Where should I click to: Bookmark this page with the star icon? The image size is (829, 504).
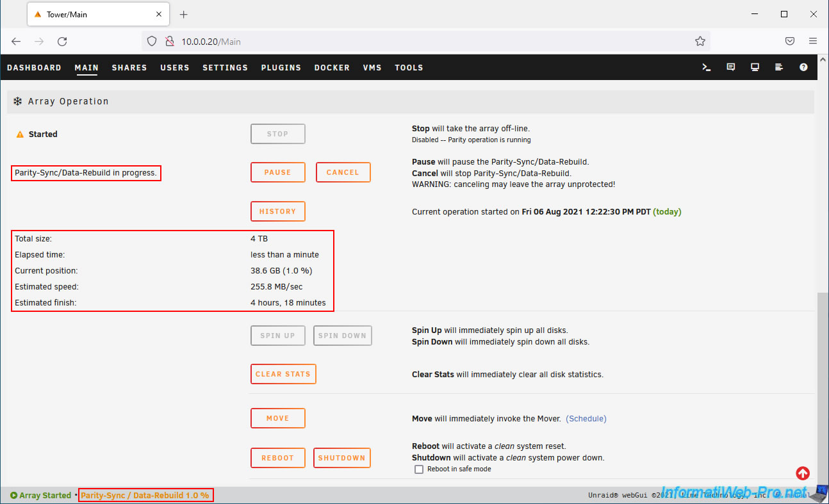point(700,42)
